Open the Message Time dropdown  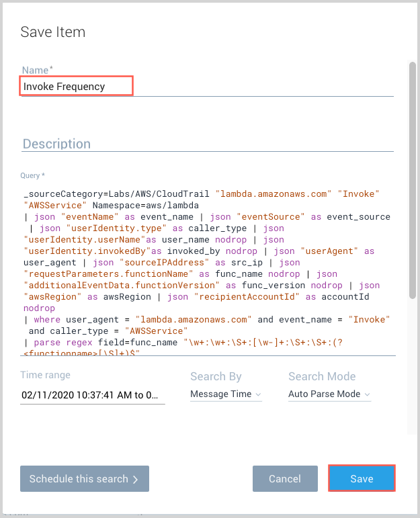[225, 394]
